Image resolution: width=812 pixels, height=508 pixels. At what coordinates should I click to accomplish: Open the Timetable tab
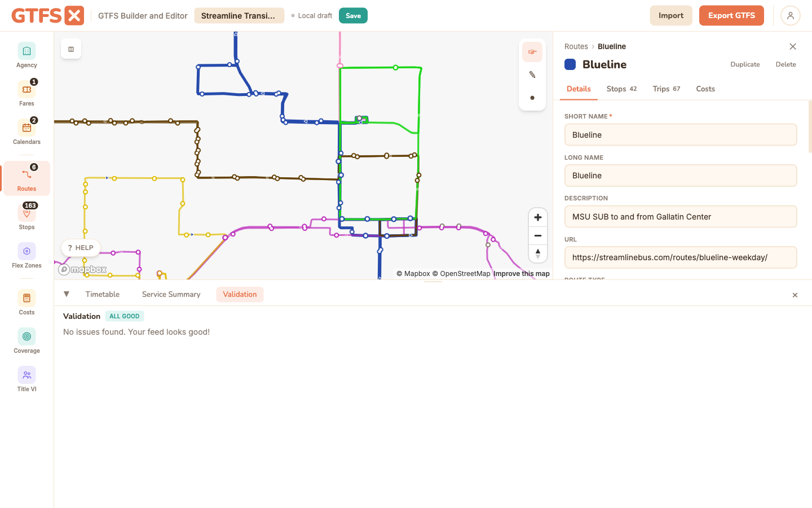[x=103, y=294]
